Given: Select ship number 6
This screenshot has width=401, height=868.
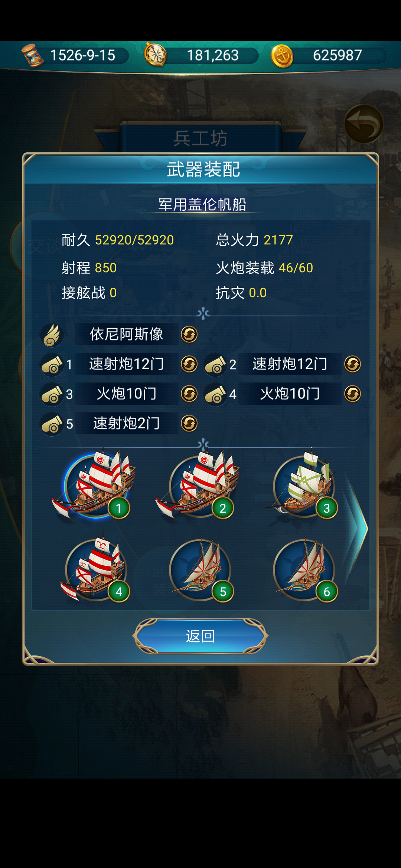Looking at the screenshot, I should click(304, 569).
